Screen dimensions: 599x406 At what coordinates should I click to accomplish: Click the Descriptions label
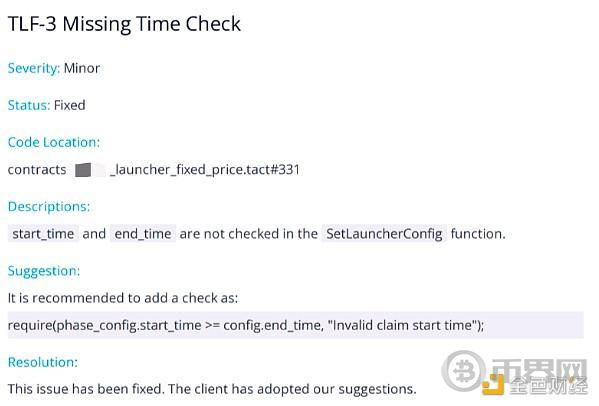click(x=49, y=206)
